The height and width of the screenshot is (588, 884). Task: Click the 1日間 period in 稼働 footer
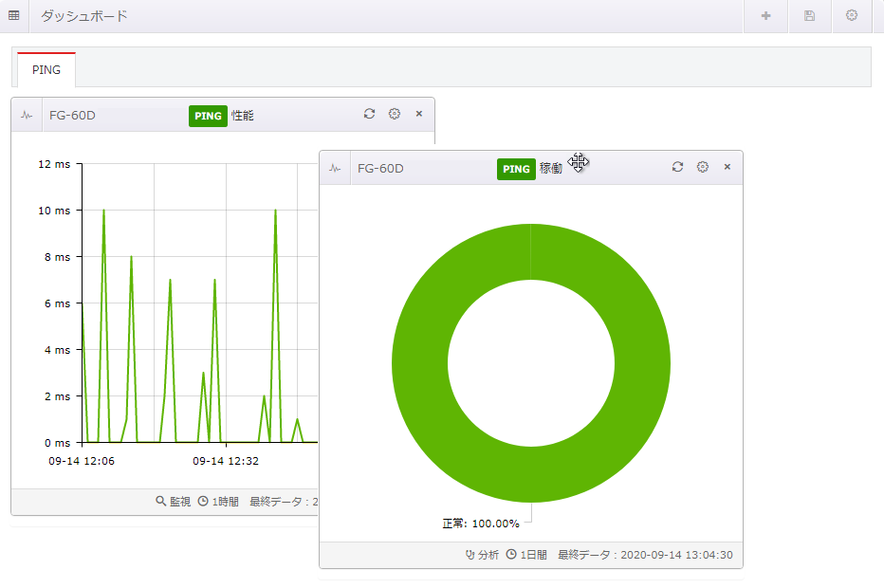526,555
